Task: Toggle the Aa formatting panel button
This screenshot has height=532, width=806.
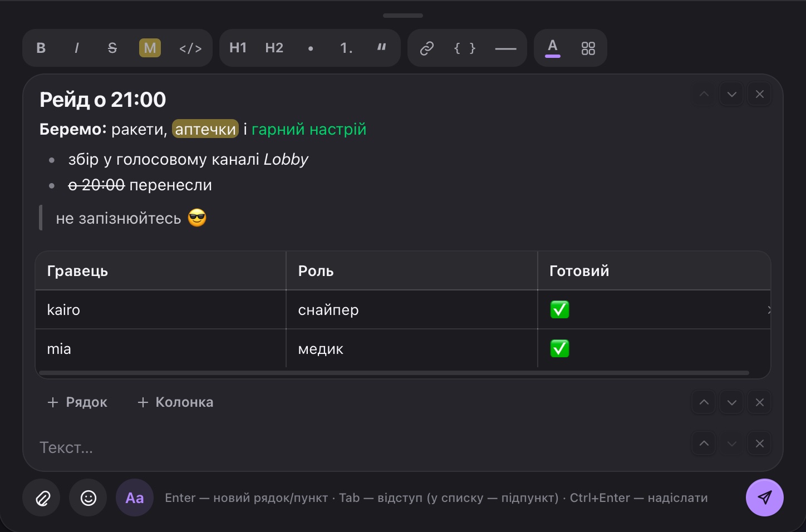Action: click(135, 497)
